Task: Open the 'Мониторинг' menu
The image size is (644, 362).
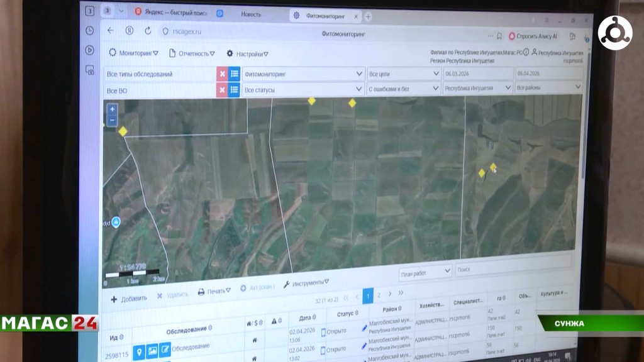Action: coord(134,53)
